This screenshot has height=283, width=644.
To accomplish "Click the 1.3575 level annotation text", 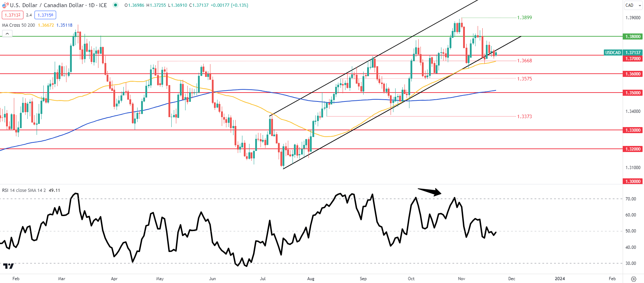I will pyautogui.click(x=525, y=79).
